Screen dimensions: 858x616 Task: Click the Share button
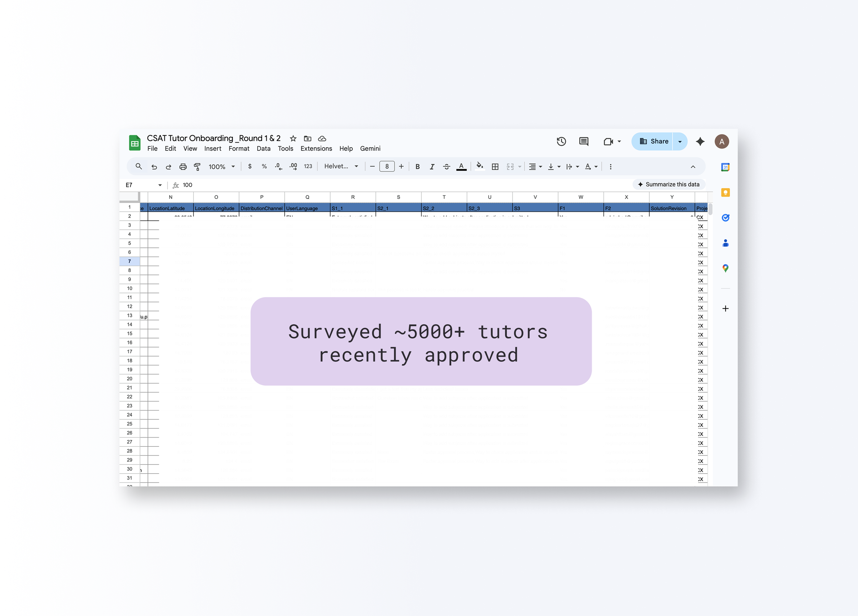coord(653,141)
